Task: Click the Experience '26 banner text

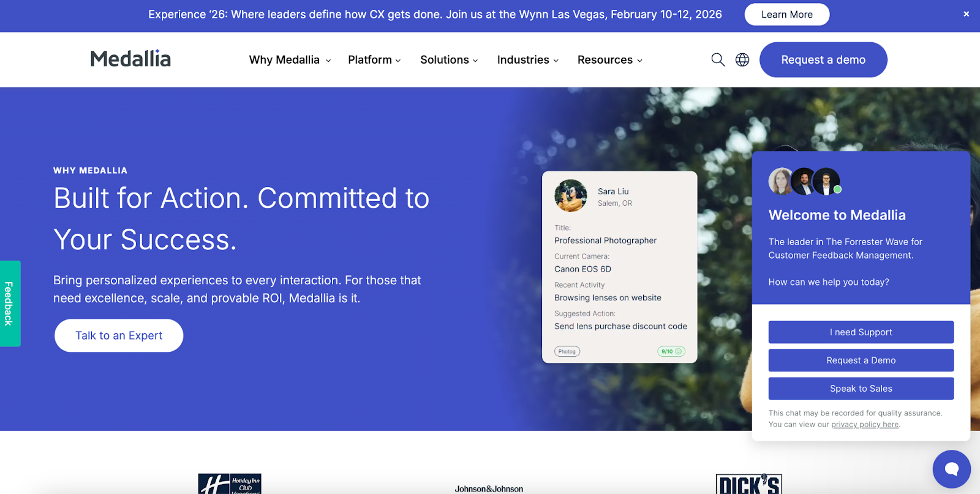Action: (x=435, y=14)
